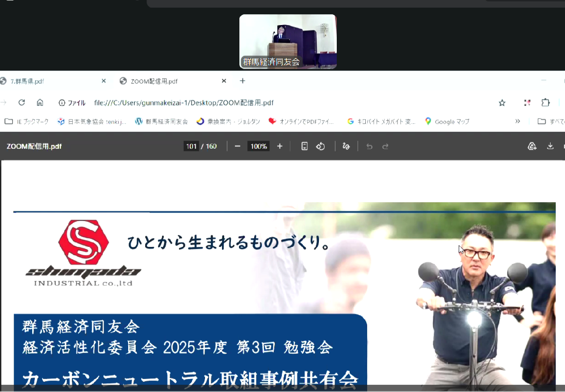565x392 pixels.
Task: Click the fit to page icon
Action: point(305,146)
